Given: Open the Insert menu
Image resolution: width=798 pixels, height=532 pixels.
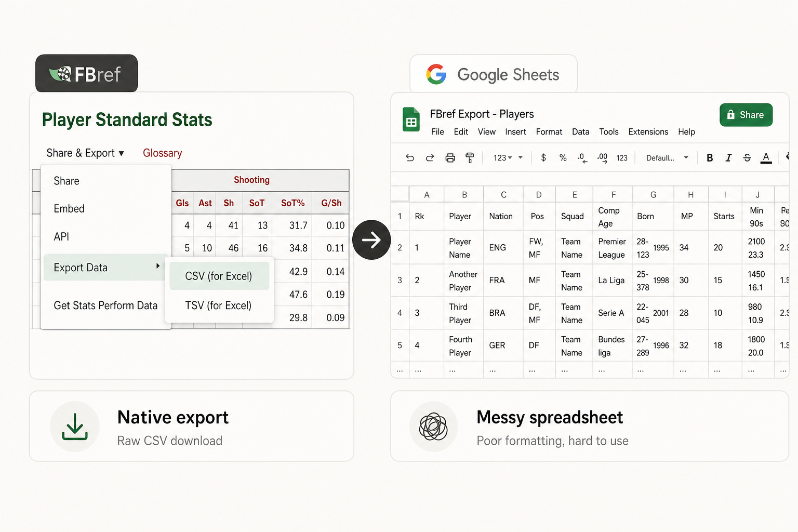Looking at the screenshot, I should 515,132.
